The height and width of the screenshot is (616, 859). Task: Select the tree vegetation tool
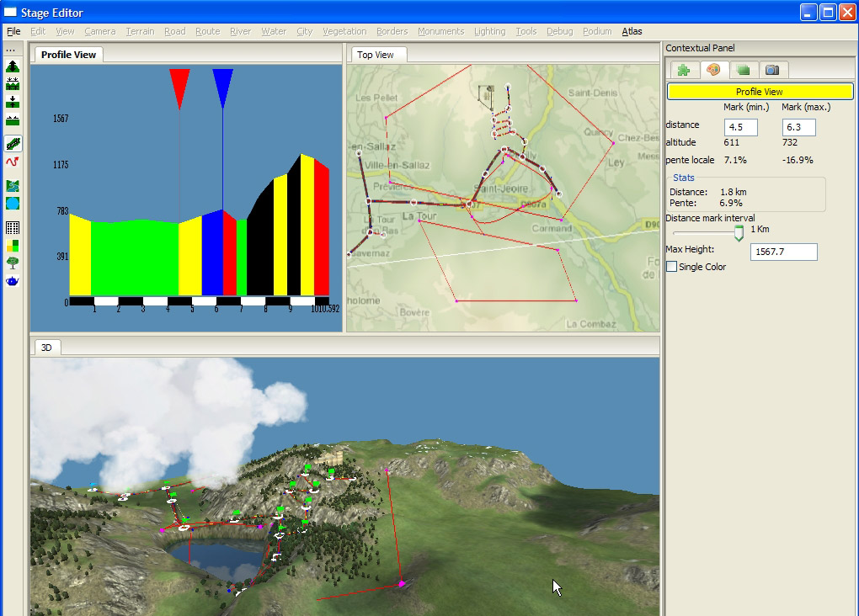[13, 263]
